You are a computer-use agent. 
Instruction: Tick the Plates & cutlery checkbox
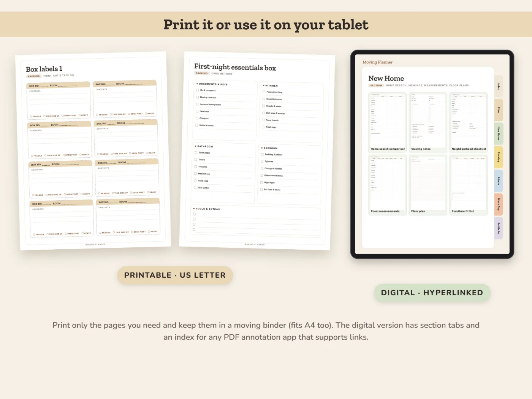[264, 92]
